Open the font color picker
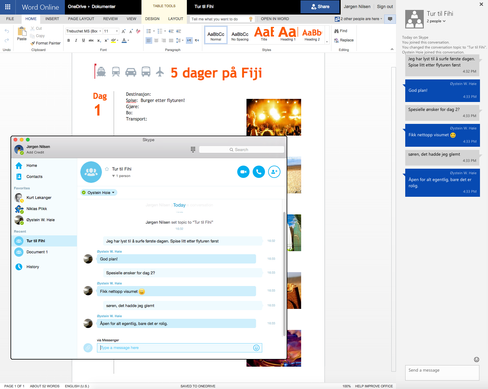The image size is (488, 389). pyautogui.click(x=125, y=40)
